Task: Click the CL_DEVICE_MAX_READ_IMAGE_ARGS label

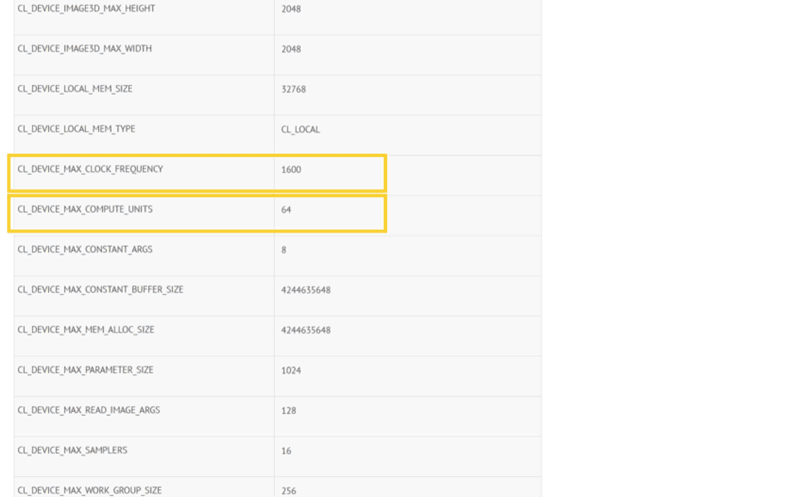Action: (88, 410)
